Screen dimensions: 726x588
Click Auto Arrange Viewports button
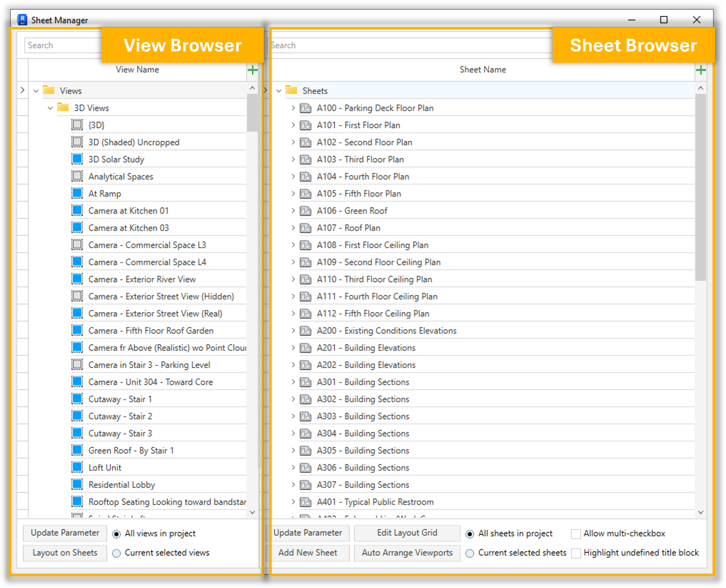(x=407, y=552)
